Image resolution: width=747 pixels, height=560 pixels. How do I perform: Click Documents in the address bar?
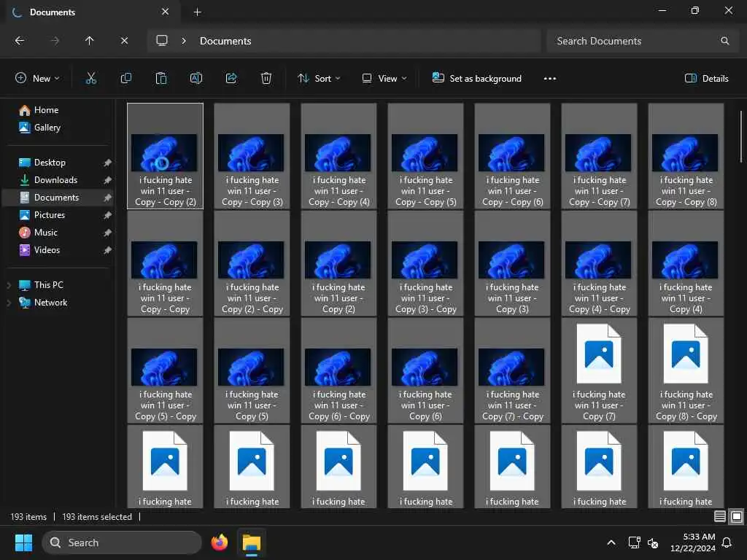tap(225, 41)
